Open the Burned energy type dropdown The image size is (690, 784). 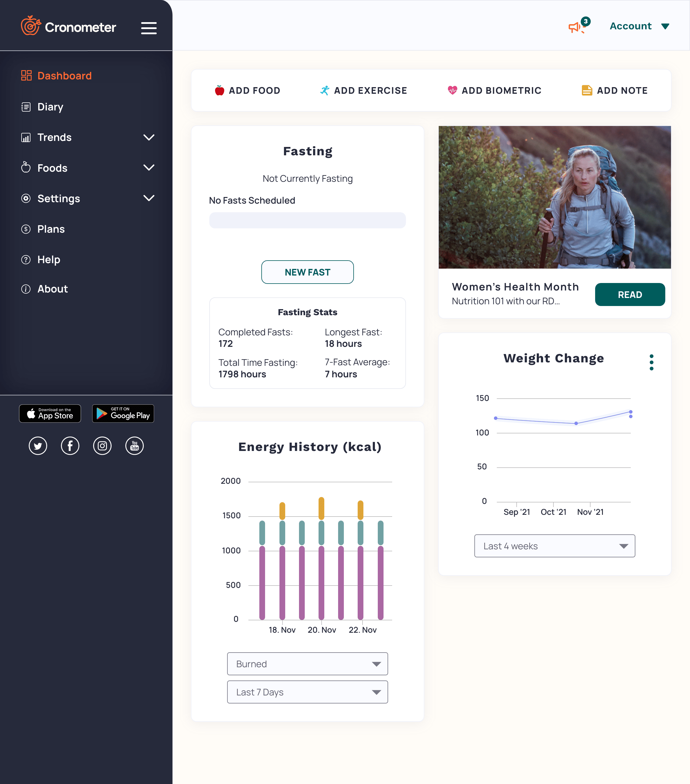(x=307, y=664)
